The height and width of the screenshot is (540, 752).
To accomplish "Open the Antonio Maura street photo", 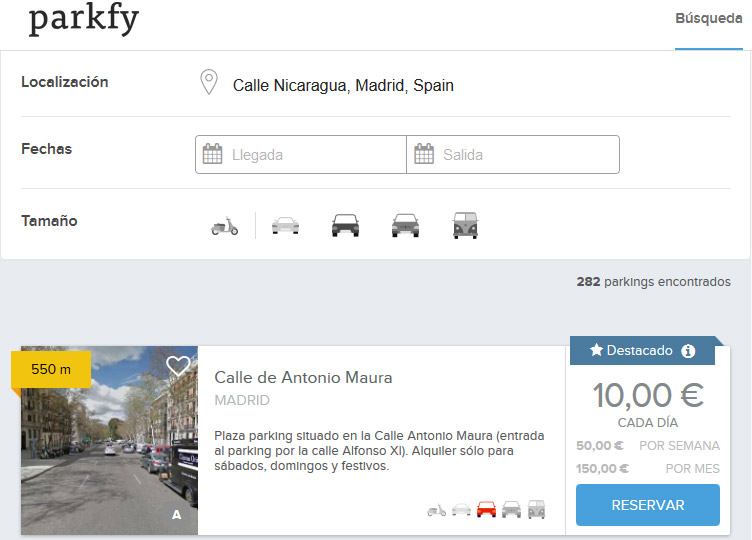I will pos(109,440).
